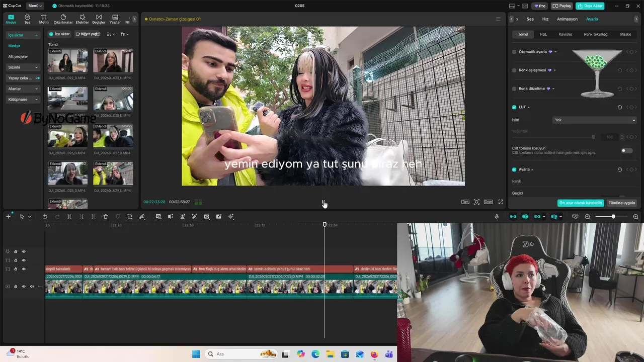Click the Kayıt yap record button
This screenshot has height=362, width=644.
88,34
